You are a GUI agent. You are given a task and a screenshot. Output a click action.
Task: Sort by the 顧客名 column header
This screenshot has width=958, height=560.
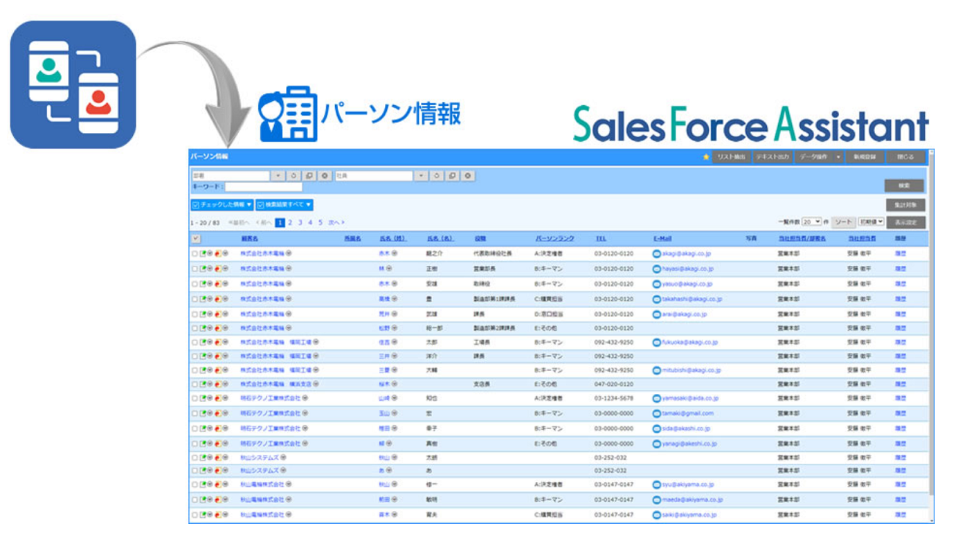(249, 239)
